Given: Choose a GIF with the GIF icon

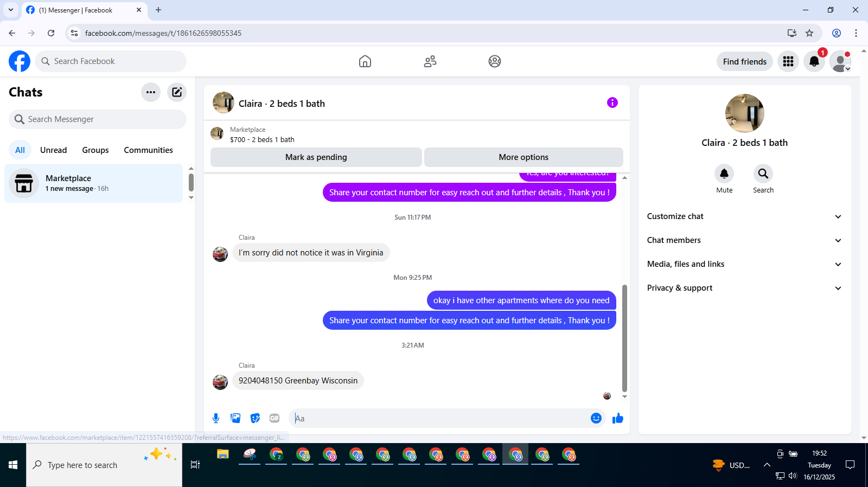Looking at the screenshot, I should pyautogui.click(x=275, y=418).
